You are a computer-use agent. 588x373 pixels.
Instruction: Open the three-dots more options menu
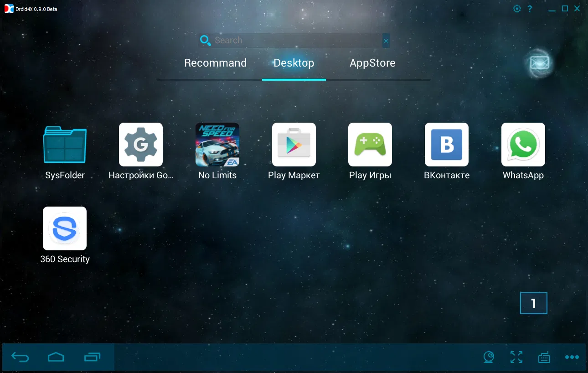[x=572, y=357]
